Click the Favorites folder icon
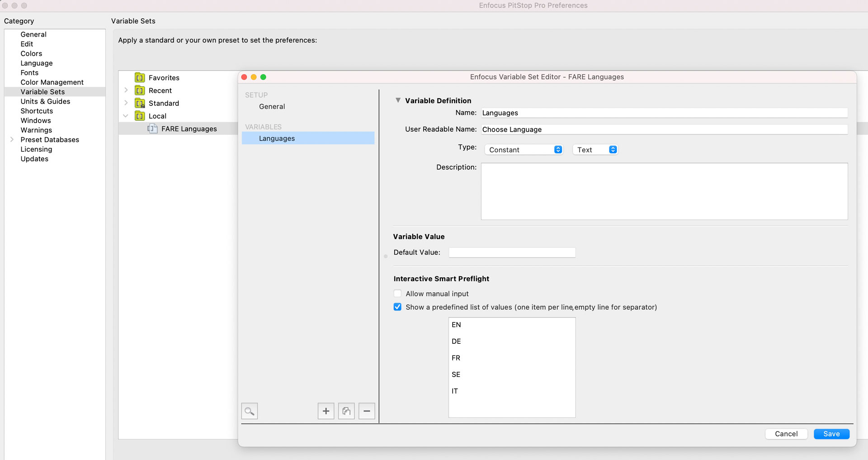This screenshot has height=460, width=868. point(140,78)
